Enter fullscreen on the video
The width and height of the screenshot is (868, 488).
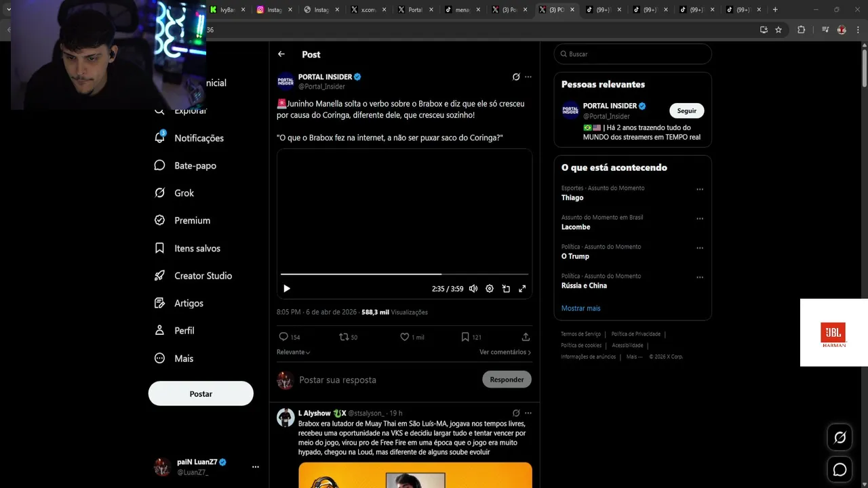click(522, 289)
